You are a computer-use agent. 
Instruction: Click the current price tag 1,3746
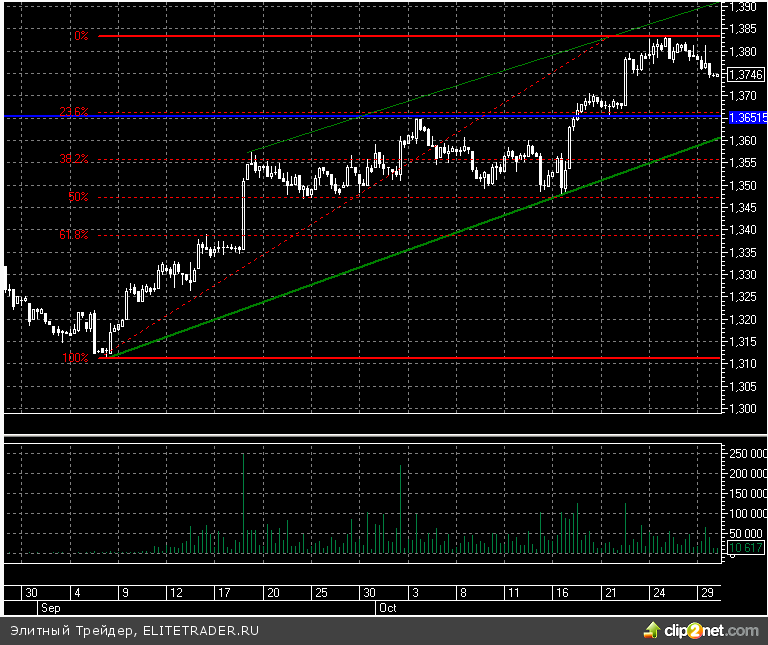pos(743,74)
